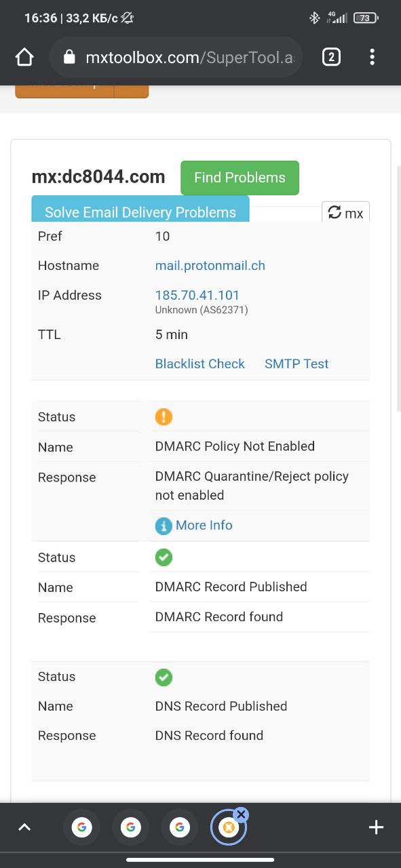Image resolution: width=401 pixels, height=868 pixels.
Task: Click the green check for DNS Record Published
Action: click(164, 677)
